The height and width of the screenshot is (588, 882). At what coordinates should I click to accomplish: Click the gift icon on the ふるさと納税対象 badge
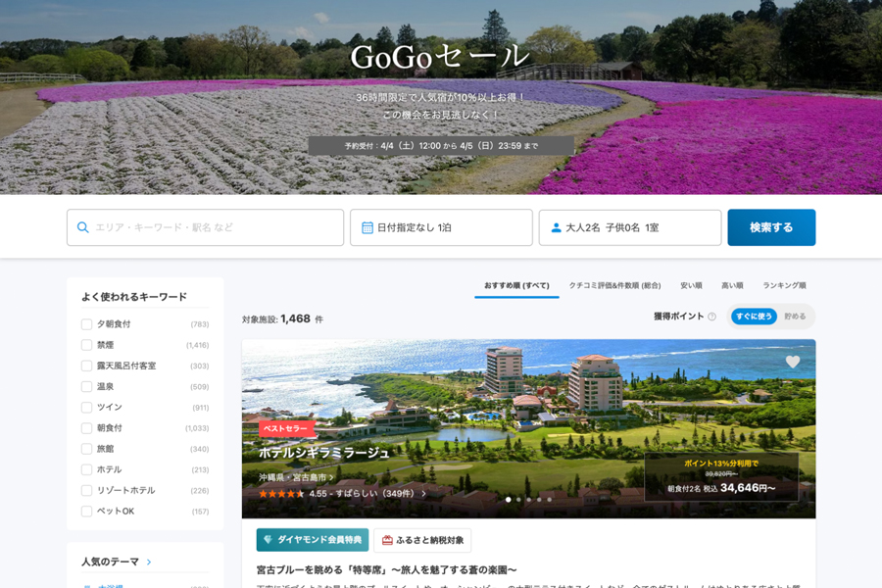point(387,540)
